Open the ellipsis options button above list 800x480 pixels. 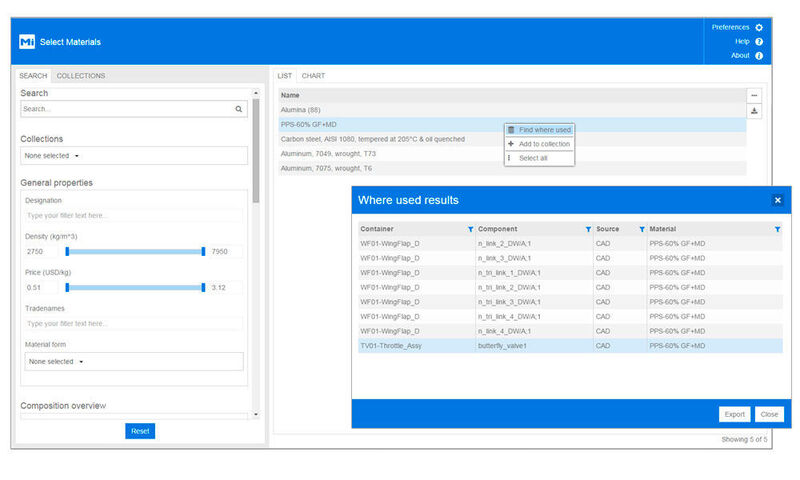755,95
